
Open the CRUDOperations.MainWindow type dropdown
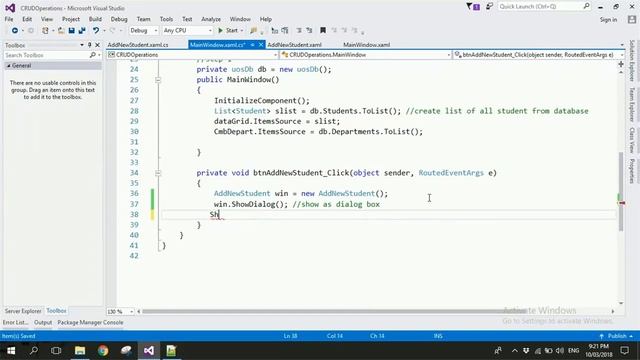pyautogui.click(x=366, y=55)
